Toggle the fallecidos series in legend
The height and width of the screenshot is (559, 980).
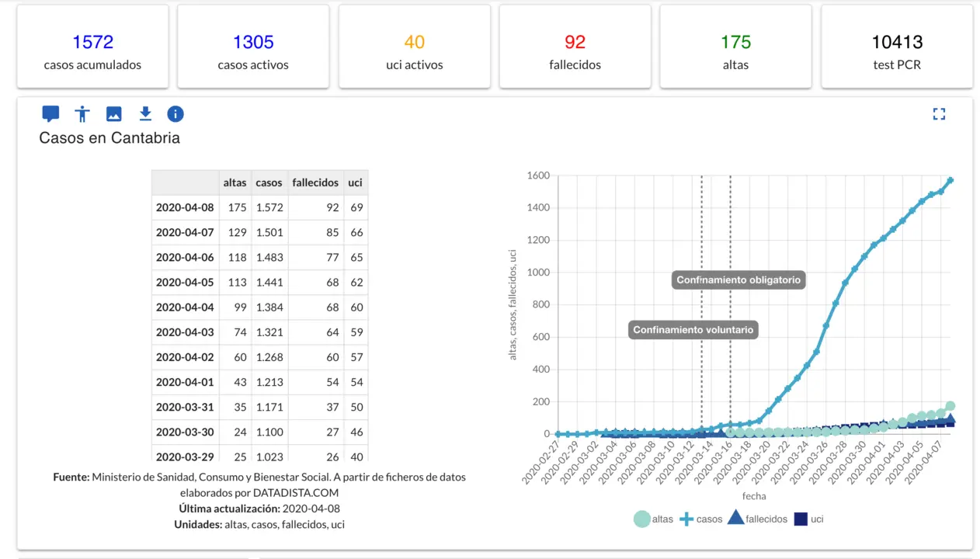[x=756, y=519]
